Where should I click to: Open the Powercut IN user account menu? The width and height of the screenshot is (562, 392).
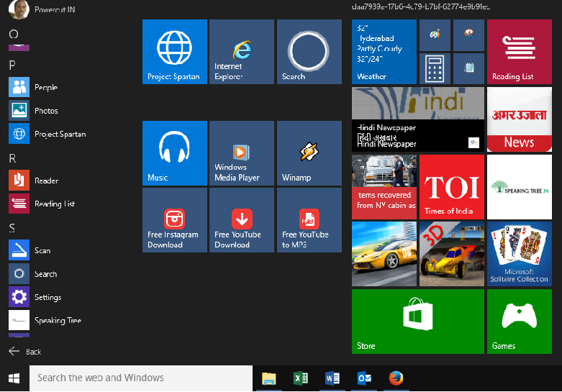pos(42,9)
